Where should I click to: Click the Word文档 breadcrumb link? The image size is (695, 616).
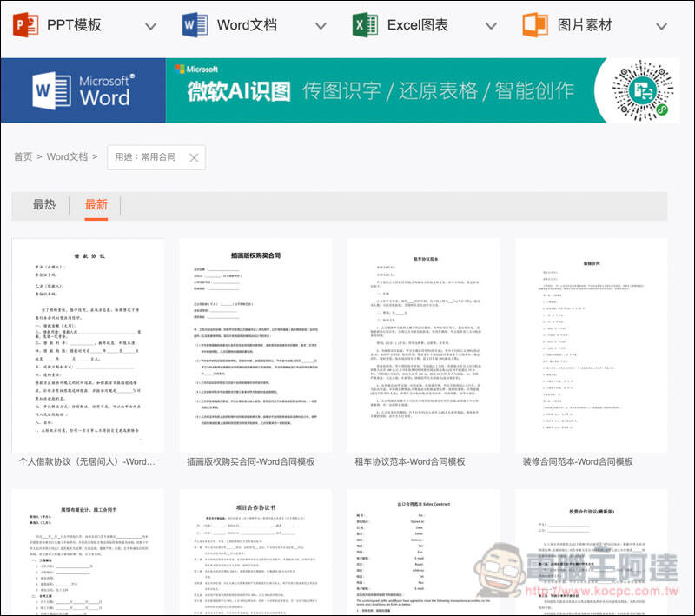point(67,157)
